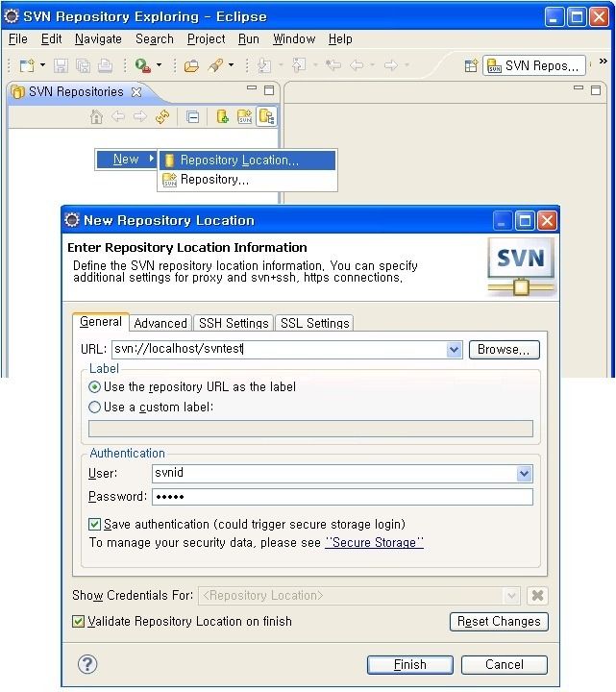Click the Refresh icon in SVN Repositories
Viewport: 616px width, 692px height.
click(162, 117)
